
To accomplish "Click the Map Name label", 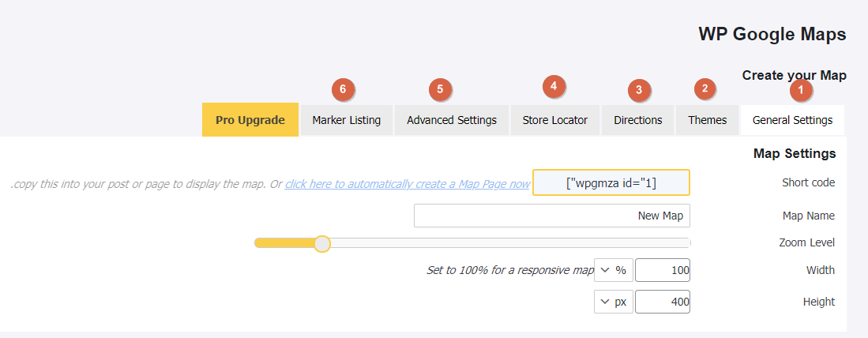I will click(x=809, y=216).
